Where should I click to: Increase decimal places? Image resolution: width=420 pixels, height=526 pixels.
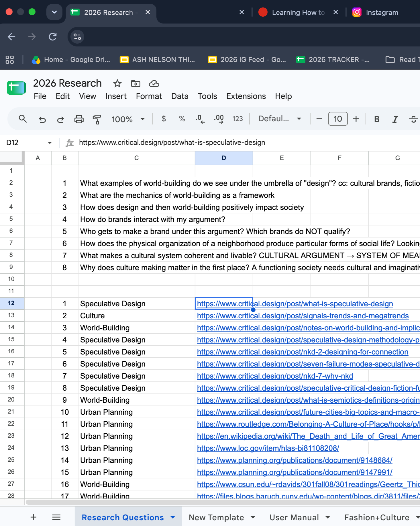tap(219, 119)
